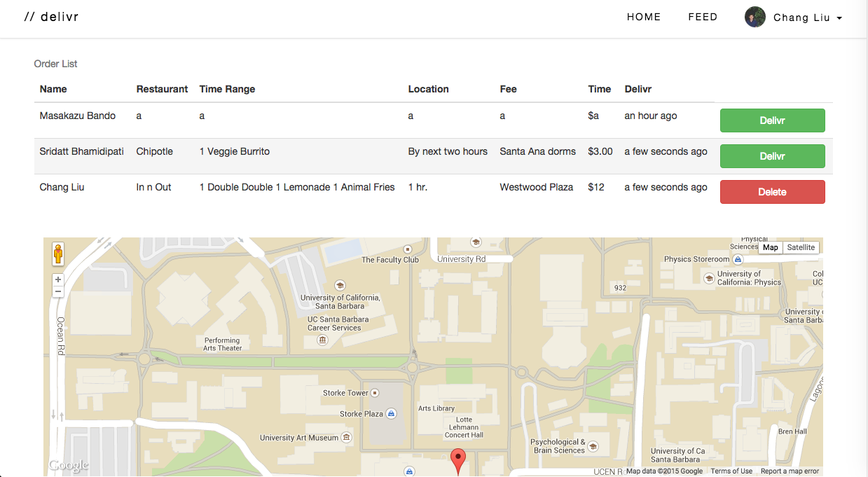The width and height of the screenshot is (868, 477).
Task: Click Delivr button for Sridatt Bhamidipati
Action: pyautogui.click(x=772, y=156)
